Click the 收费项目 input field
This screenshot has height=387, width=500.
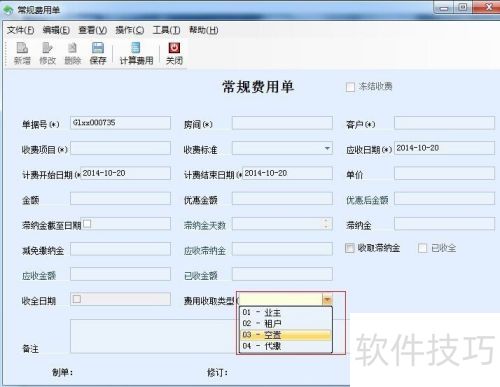tap(120, 148)
